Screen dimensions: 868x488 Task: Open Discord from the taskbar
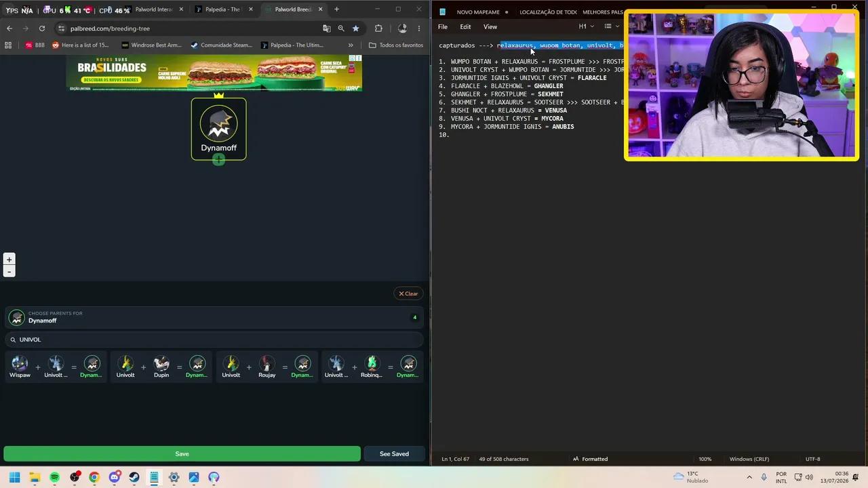(x=114, y=477)
